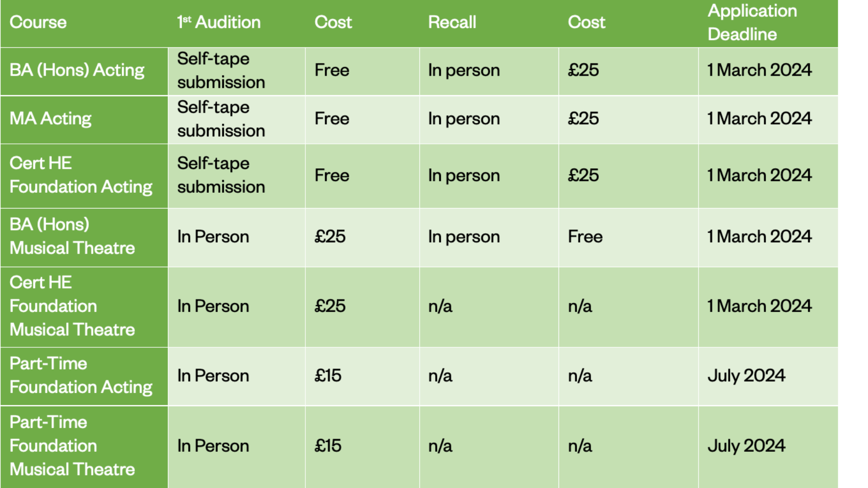868x488 pixels.
Task: Click Self-tape submission in BA Acting row
Action: pyautogui.click(x=221, y=71)
